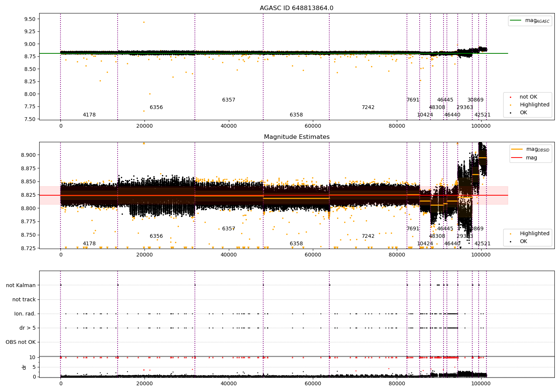Click the 60000 x-axis tick of the top plot
Image resolution: width=560 pixels, height=392 pixels.
(x=313, y=126)
